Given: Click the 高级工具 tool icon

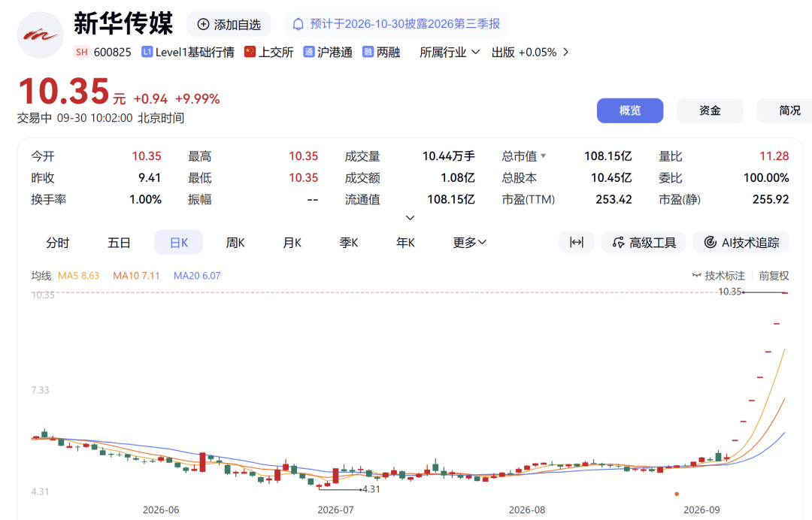Looking at the screenshot, I should pos(618,242).
